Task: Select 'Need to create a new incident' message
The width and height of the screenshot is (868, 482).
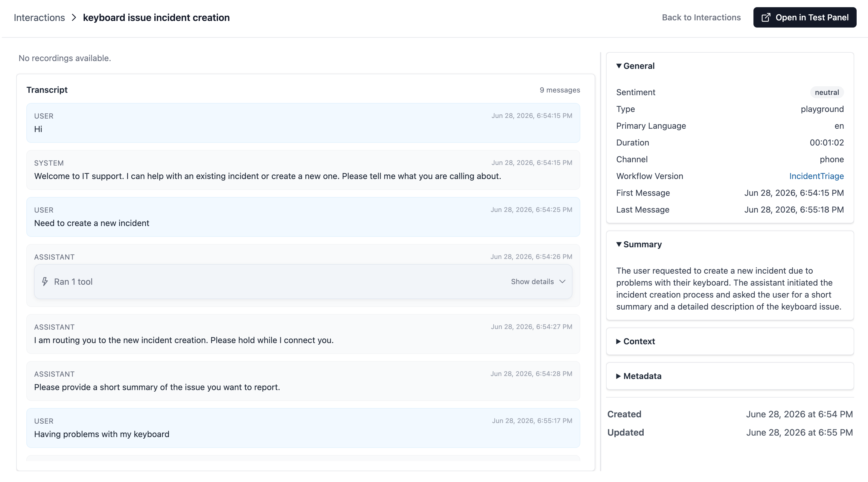Action: pos(303,217)
